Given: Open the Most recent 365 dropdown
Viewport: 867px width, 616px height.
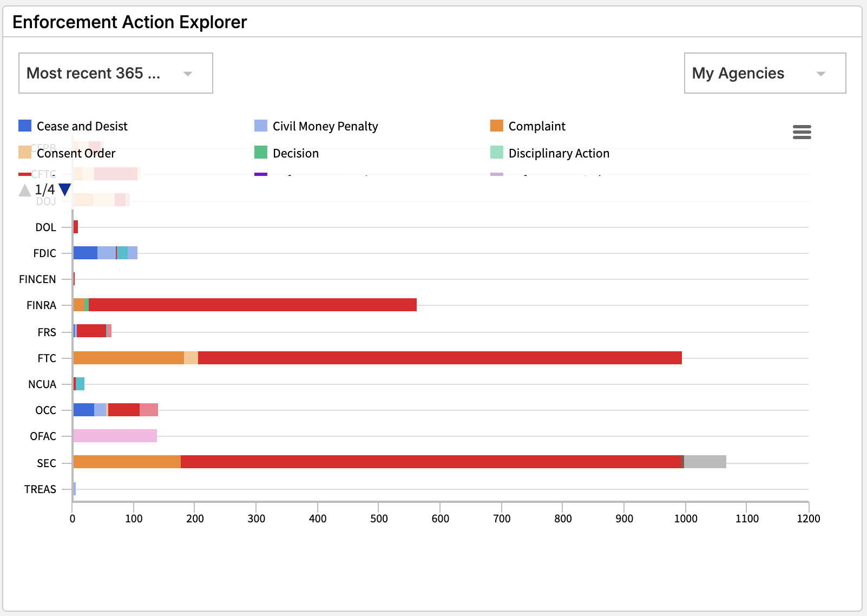Looking at the screenshot, I should [x=115, y=73].
